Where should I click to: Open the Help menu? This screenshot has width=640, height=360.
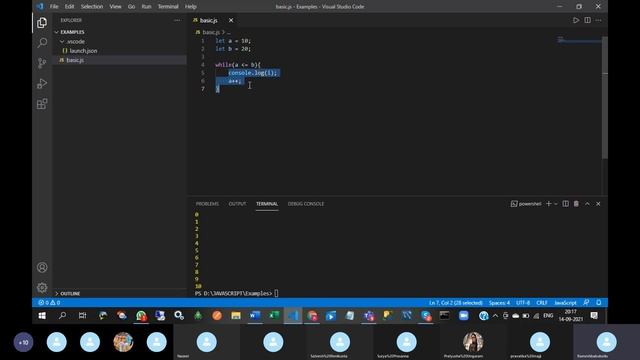(x=191, y=7)
